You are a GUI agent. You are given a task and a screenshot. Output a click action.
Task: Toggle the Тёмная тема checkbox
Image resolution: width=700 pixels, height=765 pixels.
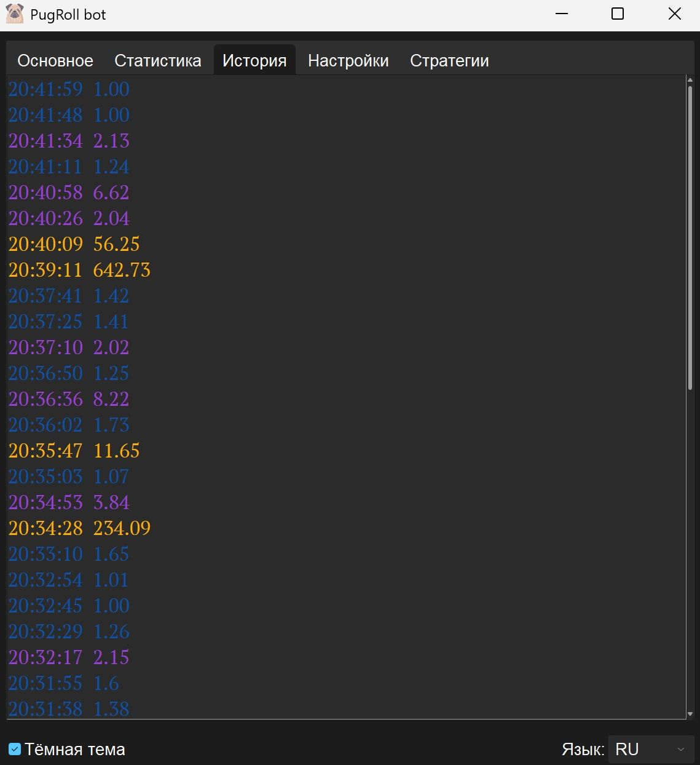pyautogui.click(x=15, y=749)
